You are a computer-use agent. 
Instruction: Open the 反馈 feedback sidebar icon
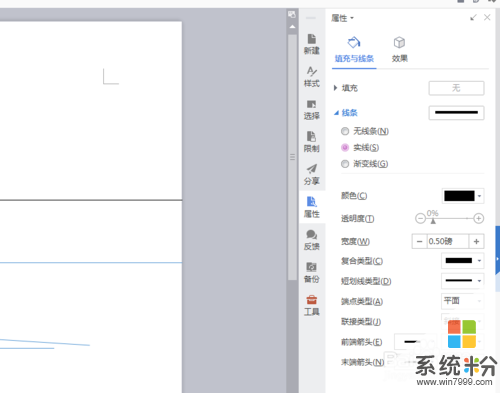coord(312,240)
